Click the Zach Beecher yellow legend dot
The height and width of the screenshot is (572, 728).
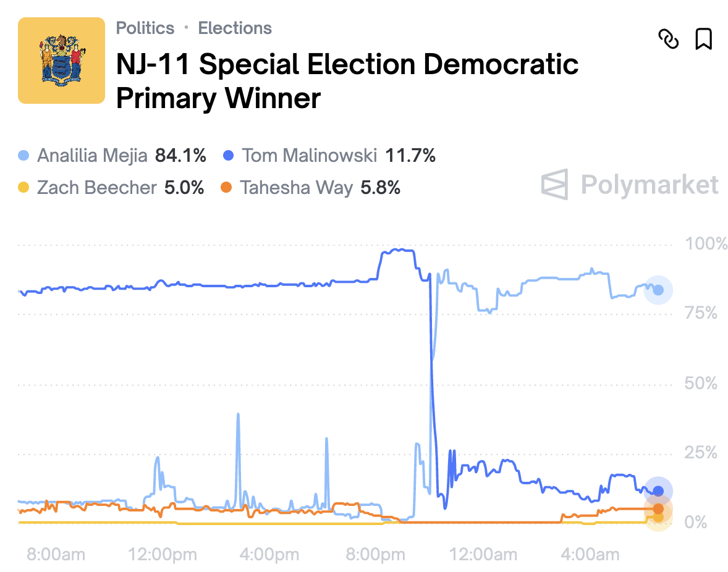coord(24,188)
